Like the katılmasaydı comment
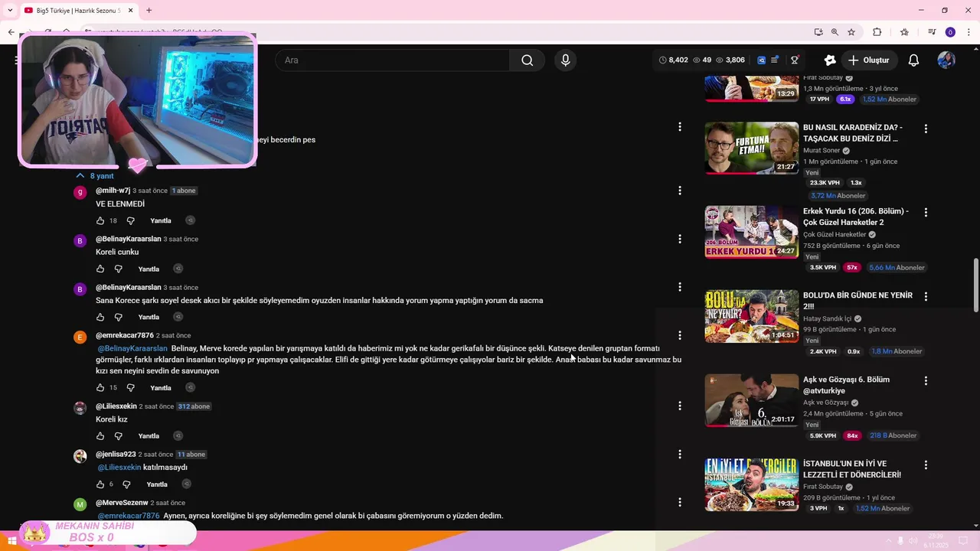Viewport: 980px width, 551px height. pos(100,484)
